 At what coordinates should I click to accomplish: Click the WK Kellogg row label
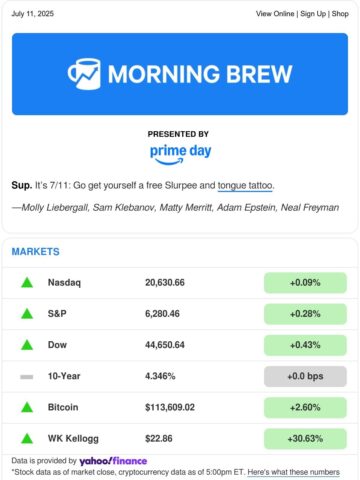point(73,439)
